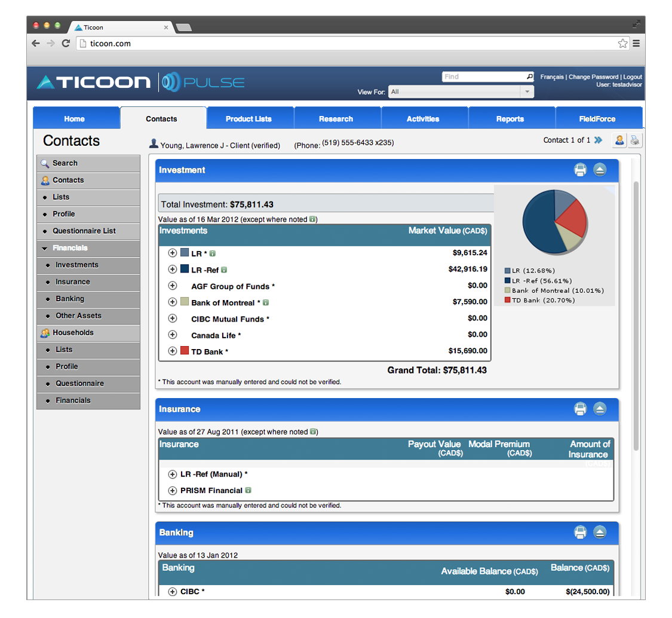Expand PRISM Financial insurance row
Screen dimensions: 672x618
(172, 491)
